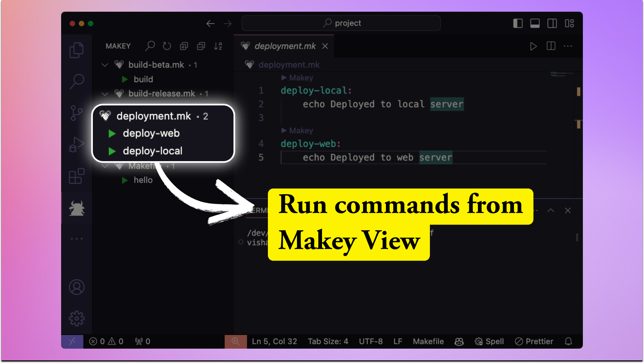Run Makey code lens above deploy-web
The height and width of the screenshot is (363, 644).
[x=297, y=130]
